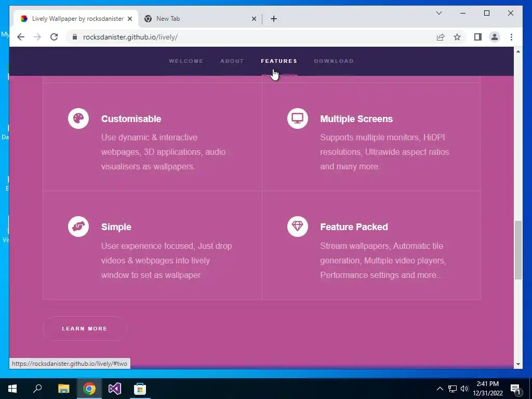
Task: Jump to the DOWNLOAD nav section
Action: tap(334, 61)
